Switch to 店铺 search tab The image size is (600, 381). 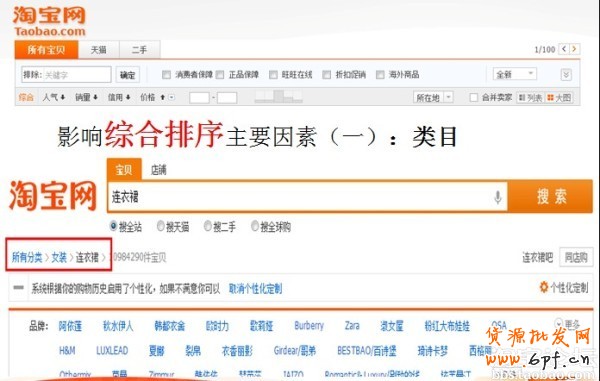click(158, 170)
